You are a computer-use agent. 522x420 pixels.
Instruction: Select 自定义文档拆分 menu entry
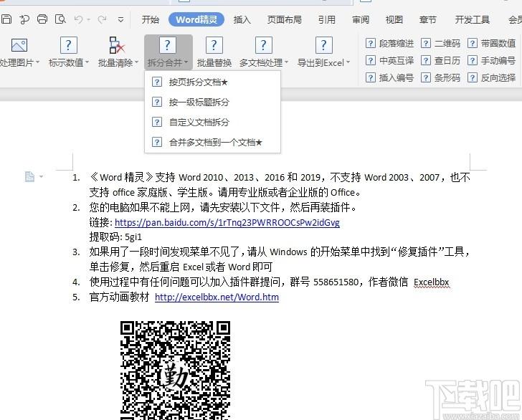pos(212,122)
